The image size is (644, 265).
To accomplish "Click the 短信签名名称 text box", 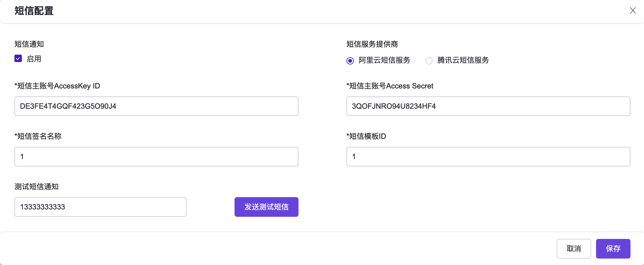I will [x=156, y=157].
